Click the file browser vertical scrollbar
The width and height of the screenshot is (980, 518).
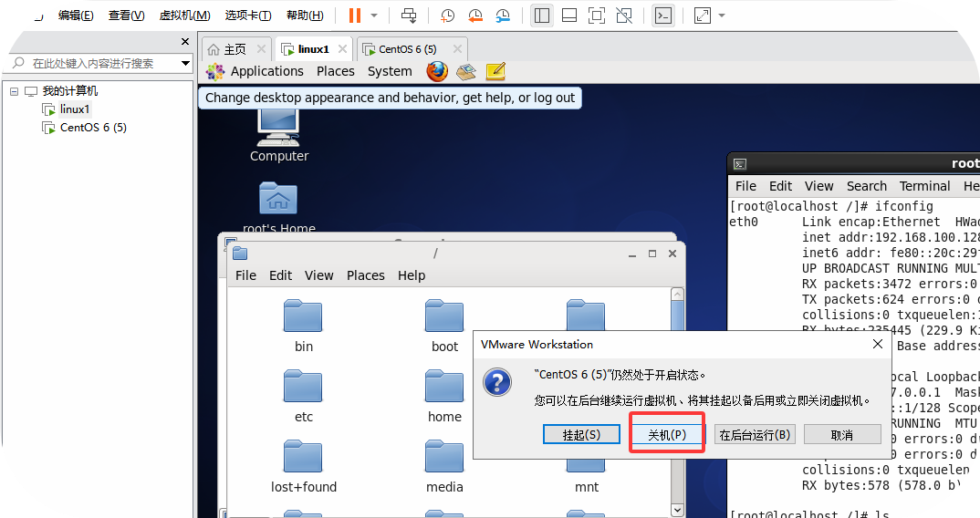pos(677,401)
